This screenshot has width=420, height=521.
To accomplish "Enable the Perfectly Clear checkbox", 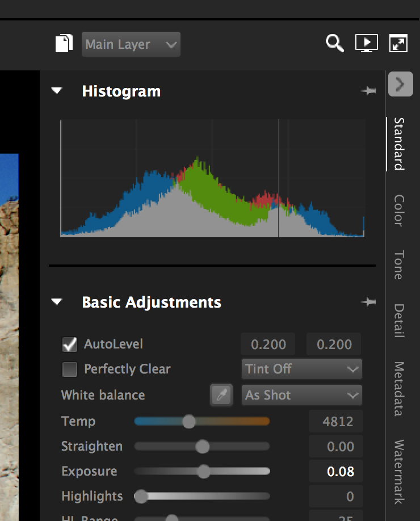I will (x=70, y=369).
